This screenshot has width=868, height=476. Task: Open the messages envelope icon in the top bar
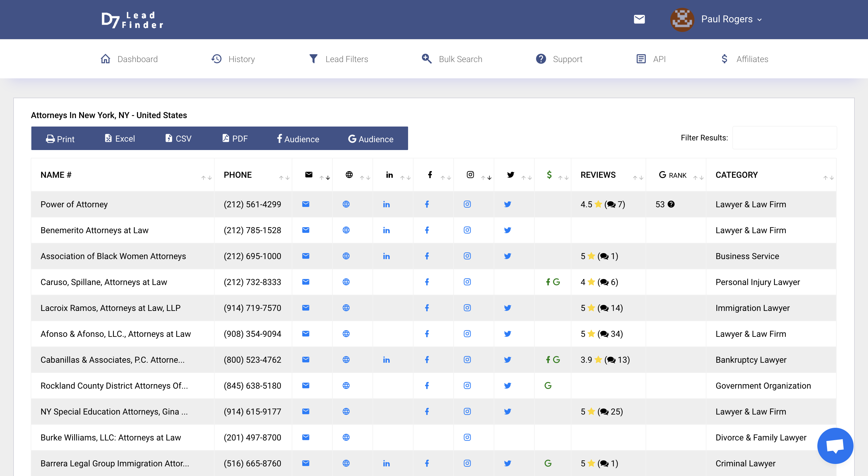639,19
